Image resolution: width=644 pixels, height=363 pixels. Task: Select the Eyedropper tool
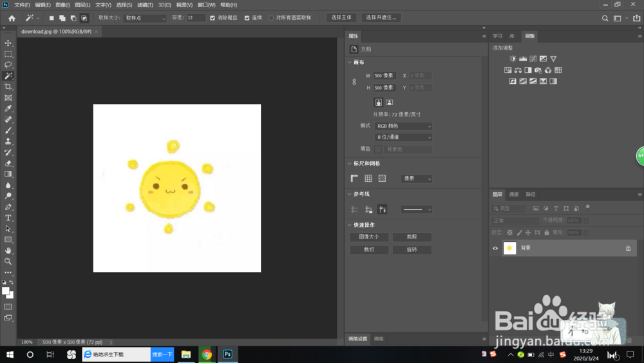(8, 108)
